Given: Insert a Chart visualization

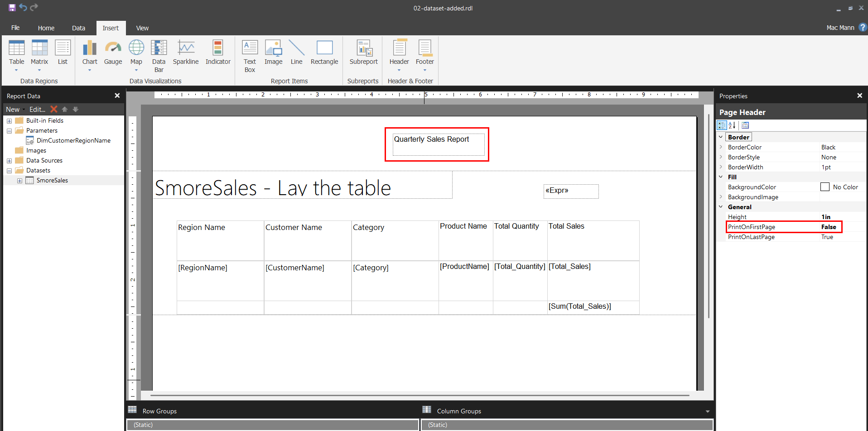Looking at the screenshot, I should click(90, 55).
